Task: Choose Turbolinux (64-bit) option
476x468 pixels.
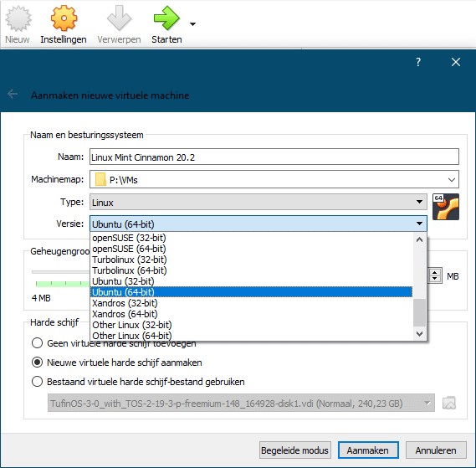Action: [251, 270]
